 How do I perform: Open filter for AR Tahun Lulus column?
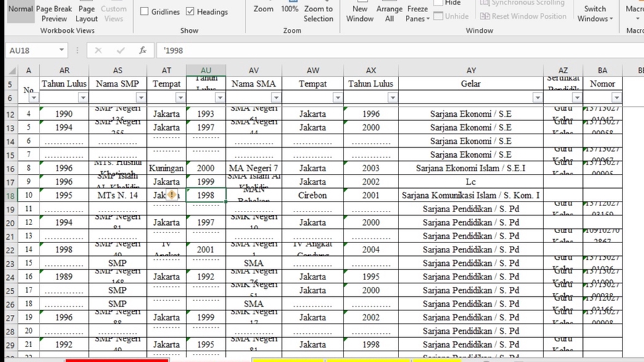point(83,97)
